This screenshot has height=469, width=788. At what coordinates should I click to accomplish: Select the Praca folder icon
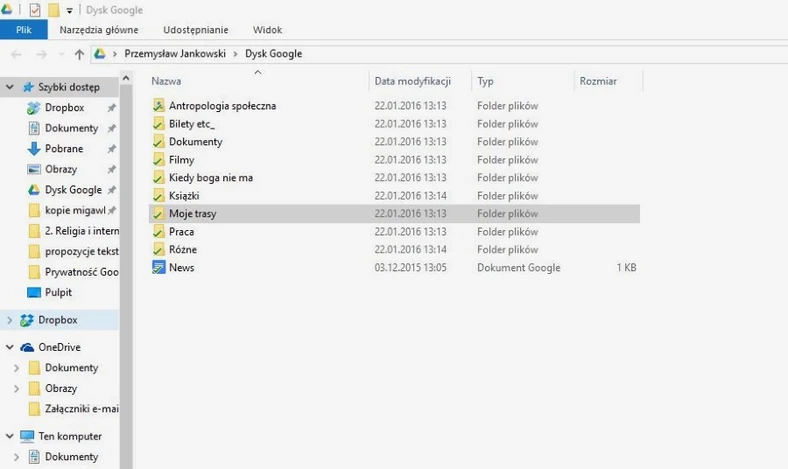tap(158, 231)
